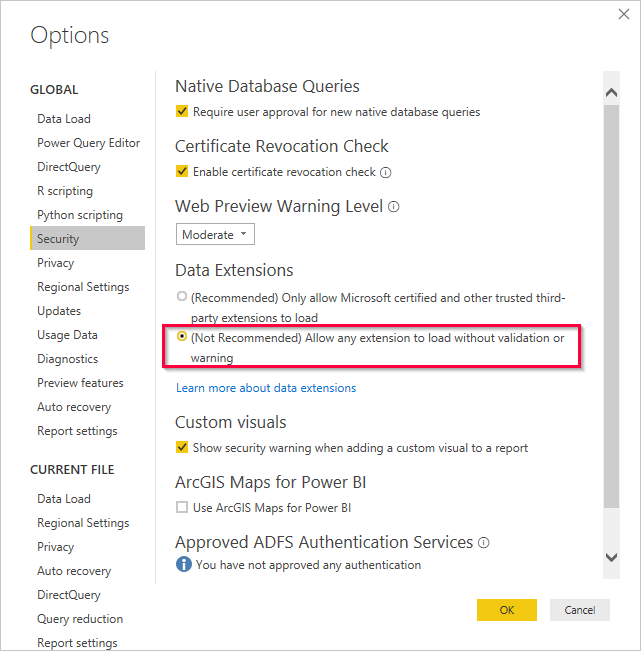Toggle Show security warning for custom visuals
The height and width of the screenshot is (651, 641).
pos(182,447)
